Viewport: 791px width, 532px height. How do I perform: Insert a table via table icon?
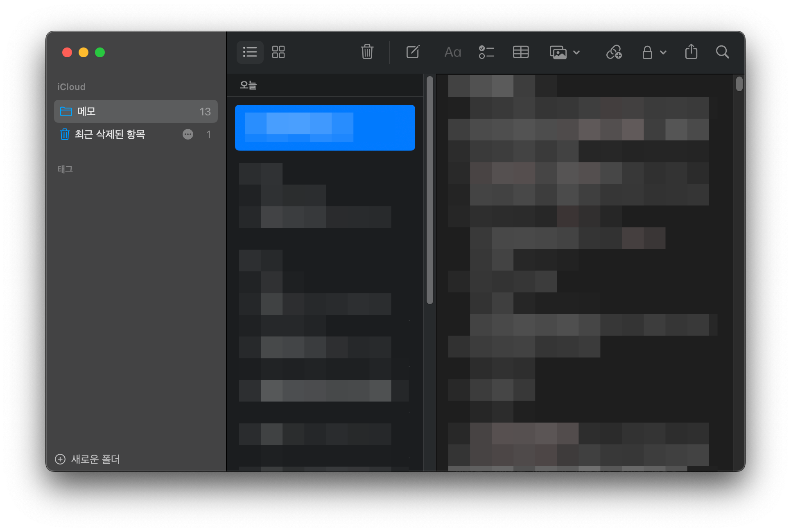pyautogui.click(x=521, y=52)
